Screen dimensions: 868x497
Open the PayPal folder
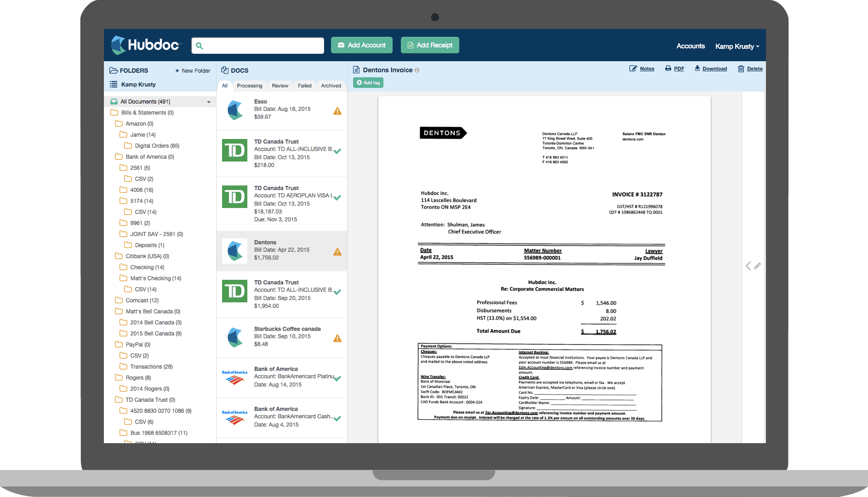click(x=133, y=345)
